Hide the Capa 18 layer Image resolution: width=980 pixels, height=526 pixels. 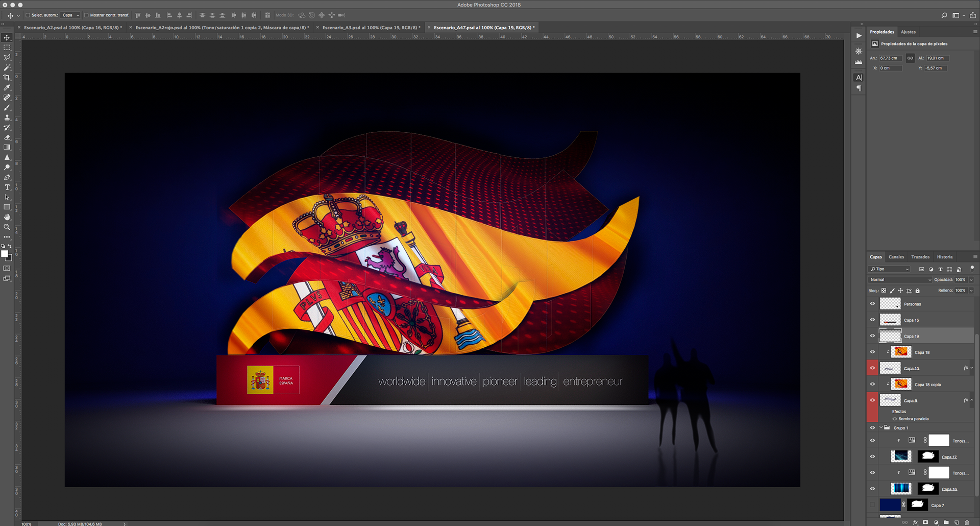pyautogui.click(x=872, y=352)
